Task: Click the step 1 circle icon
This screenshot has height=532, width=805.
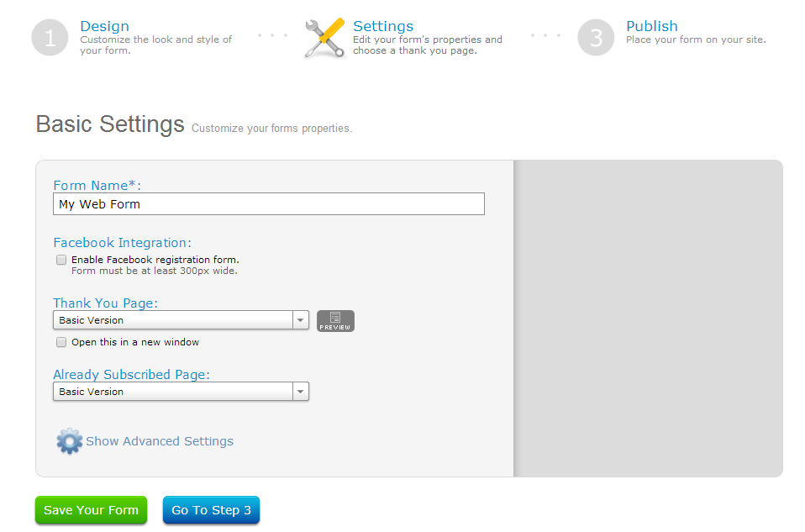Action: 50,38
